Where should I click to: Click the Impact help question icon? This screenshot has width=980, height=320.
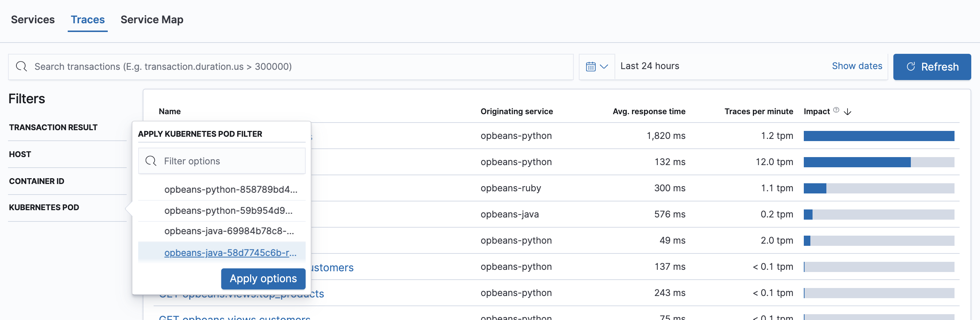[x=836, y=110]
